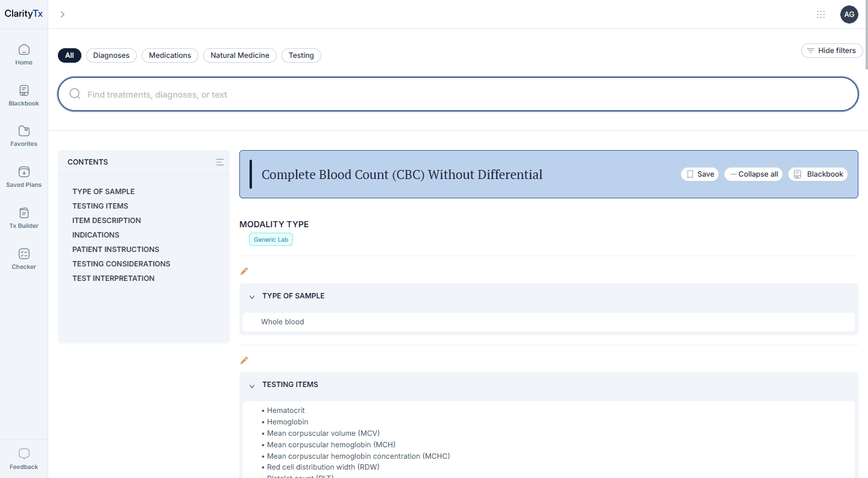Open Saved Plans in the sidebar
The image size is (868, 478).
click(24, 177)
